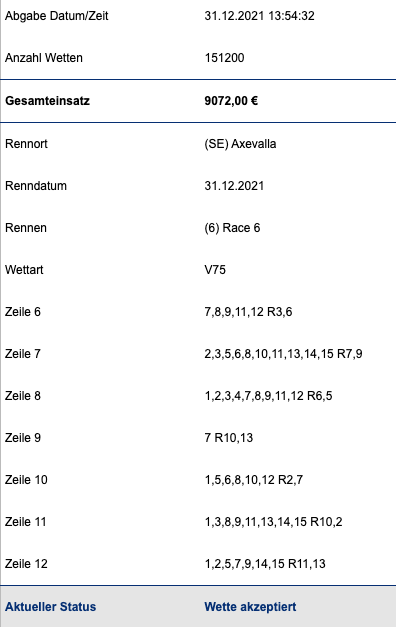The width and height of the screenshot is (396, 627).
Task: Select the Zeile 6 selection 7,8,9,11,12 R3,6
Action: point(248,312)
